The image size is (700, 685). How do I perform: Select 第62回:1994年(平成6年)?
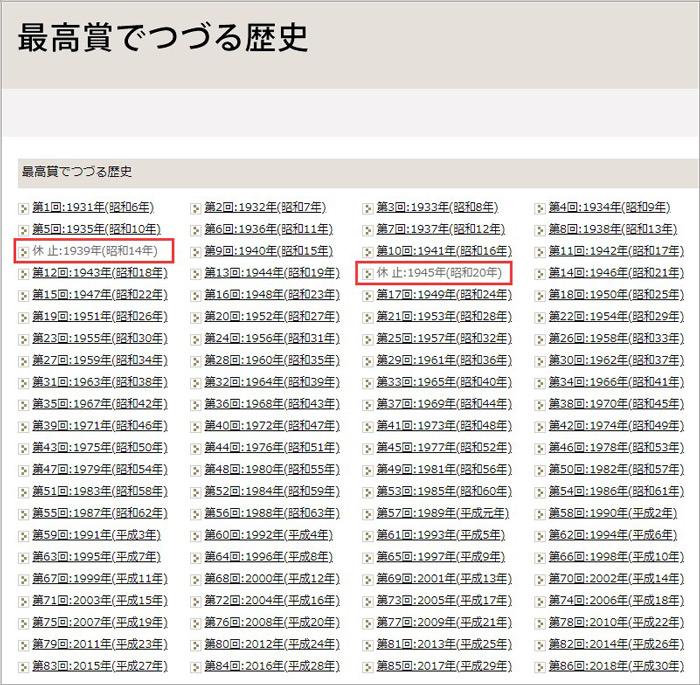pos(613,535)
